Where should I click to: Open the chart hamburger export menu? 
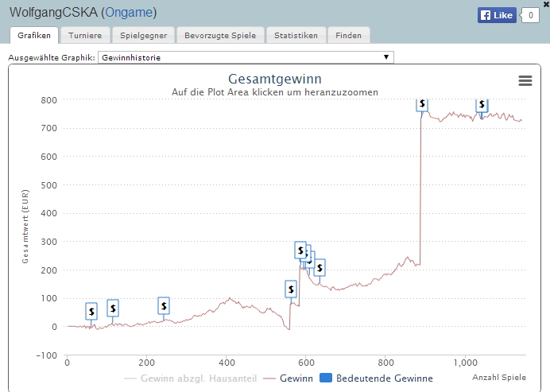(x=525, y=81)
